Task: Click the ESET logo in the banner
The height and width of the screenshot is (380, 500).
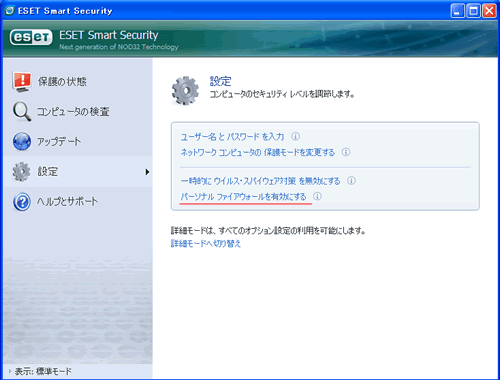Action: pyautogui.click(x=31, y=37)
